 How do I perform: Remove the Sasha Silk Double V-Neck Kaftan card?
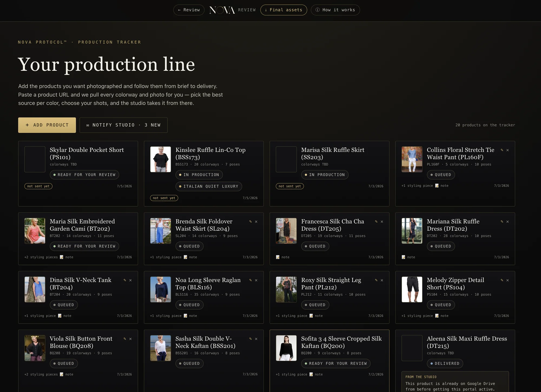pos(256,339)
